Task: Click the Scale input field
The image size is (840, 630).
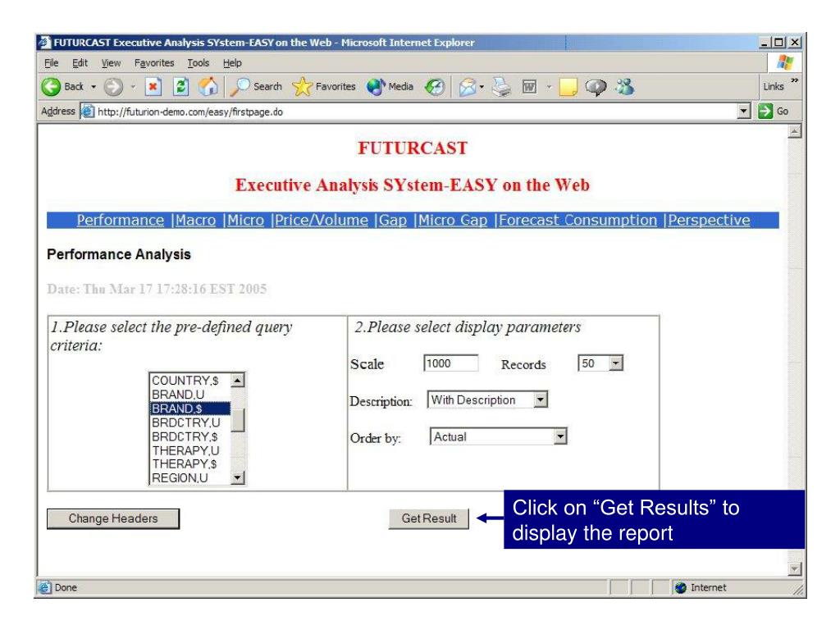Action: click(x=450, y=363)
